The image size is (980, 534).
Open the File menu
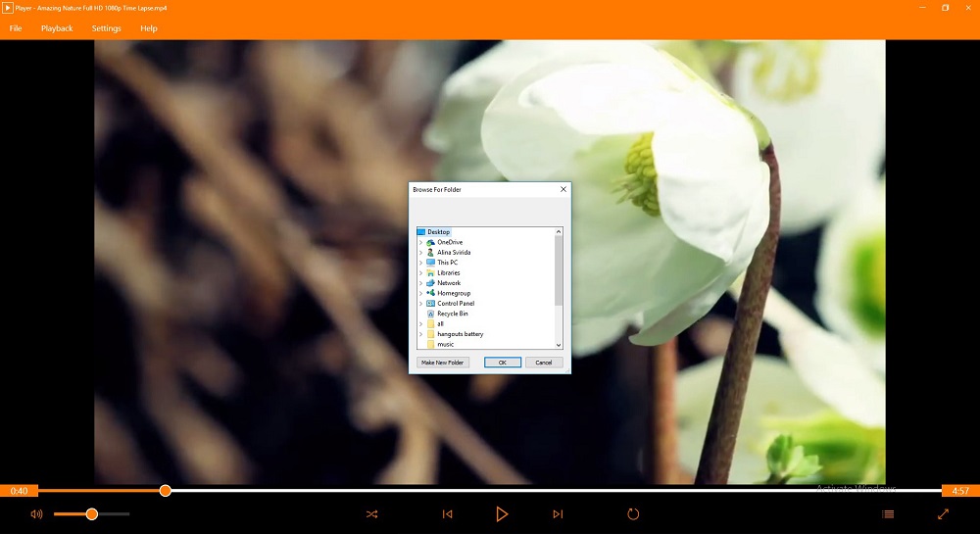click(x=16, y=28)
